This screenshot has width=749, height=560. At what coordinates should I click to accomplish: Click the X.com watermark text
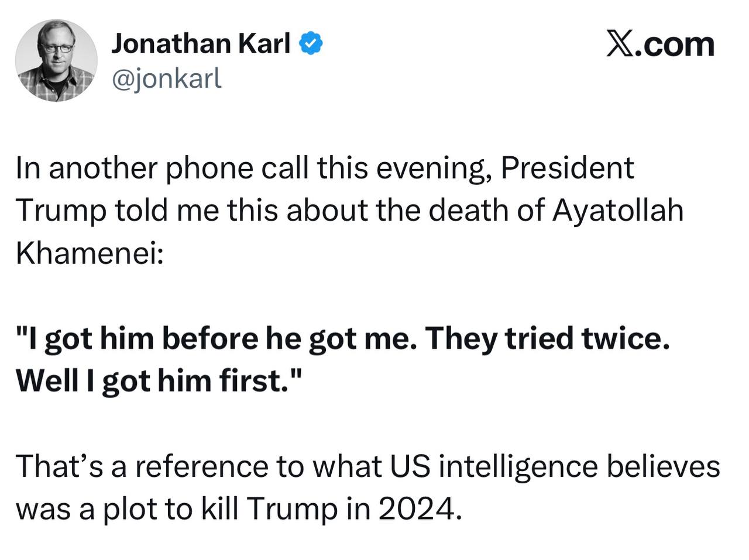660,44
